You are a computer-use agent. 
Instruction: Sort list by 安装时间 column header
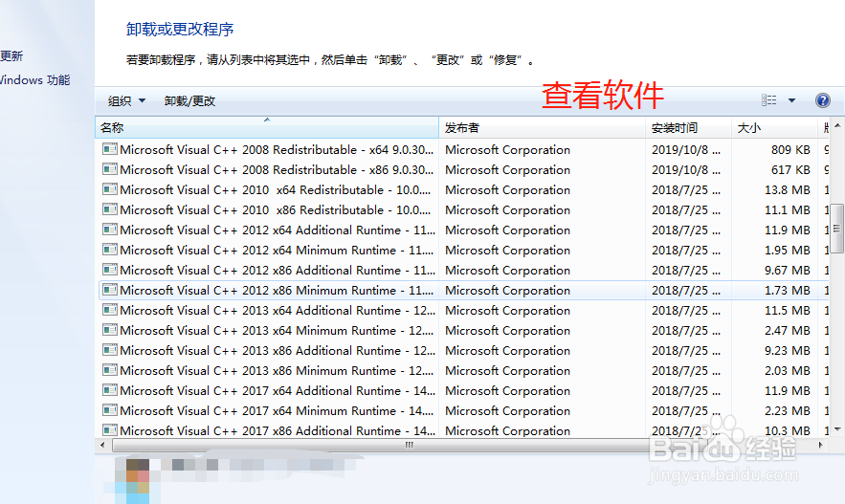pyautogui.click(x=688, y=127)
